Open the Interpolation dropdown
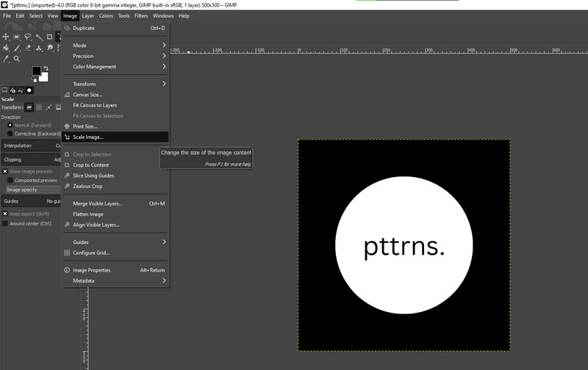588x370 pixels. click(x=31, y=145)
